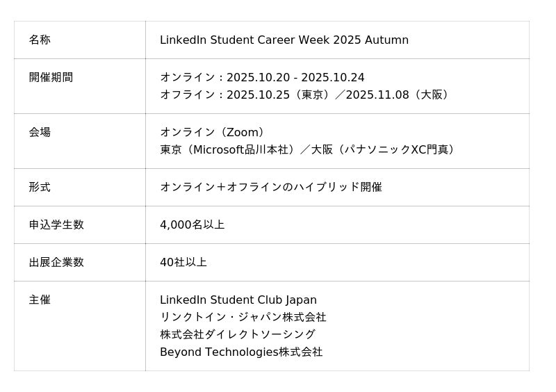Click the online period 2025.10.20 - 2025.10.24 line

262,78
